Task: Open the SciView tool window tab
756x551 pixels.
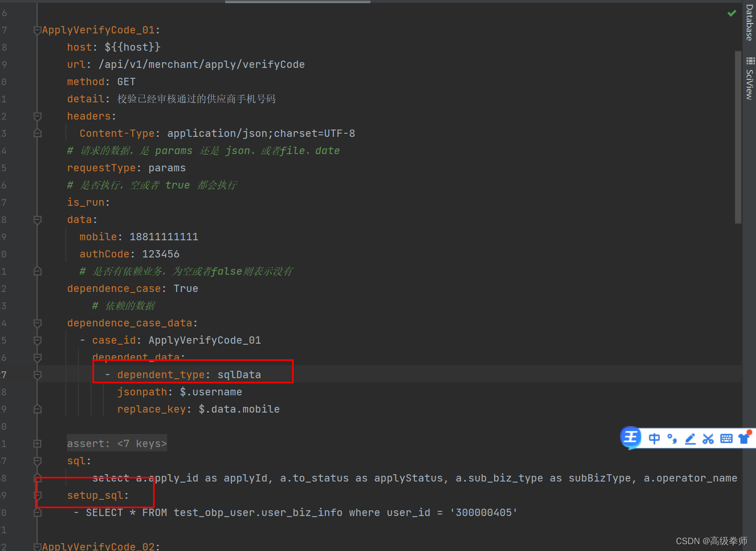Action: pyautogui.click(x=749, y=79)
